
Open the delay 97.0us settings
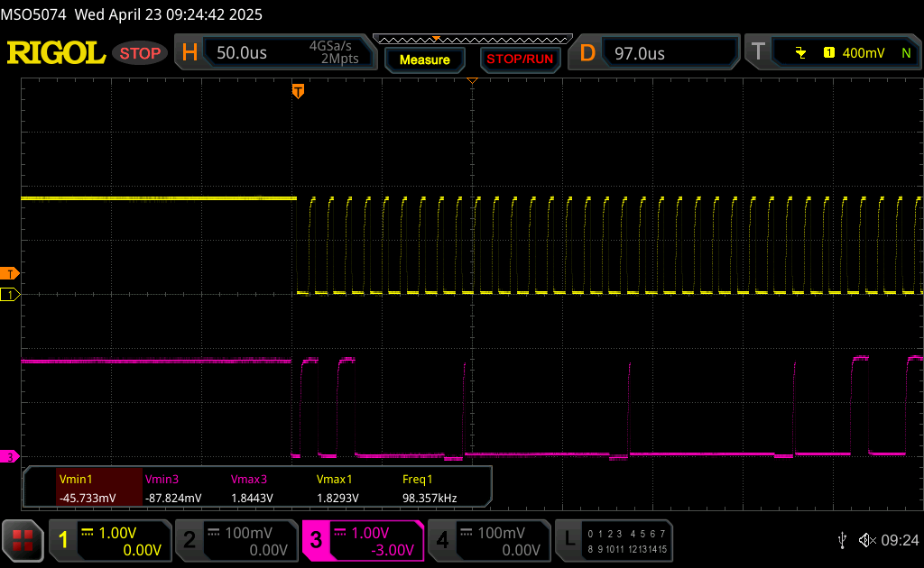coord(654,53)
